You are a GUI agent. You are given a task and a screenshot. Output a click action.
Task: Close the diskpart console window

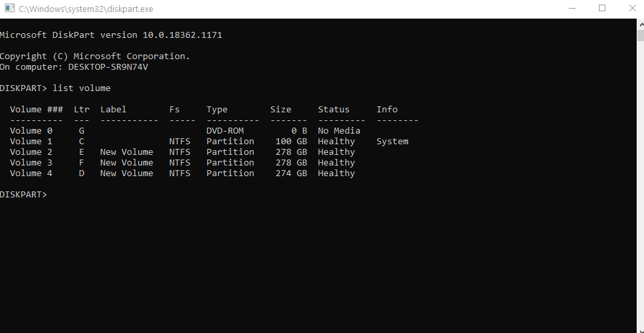pos(631,9)
